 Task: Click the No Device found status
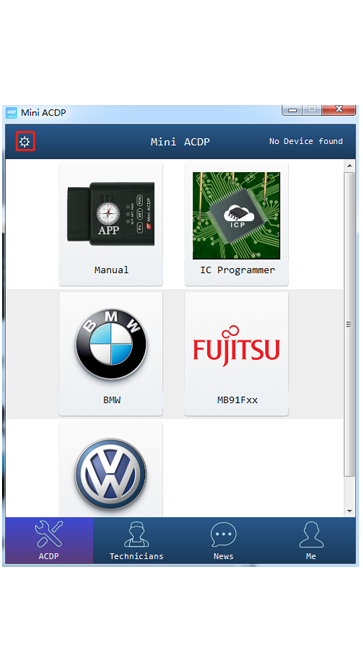306,141
